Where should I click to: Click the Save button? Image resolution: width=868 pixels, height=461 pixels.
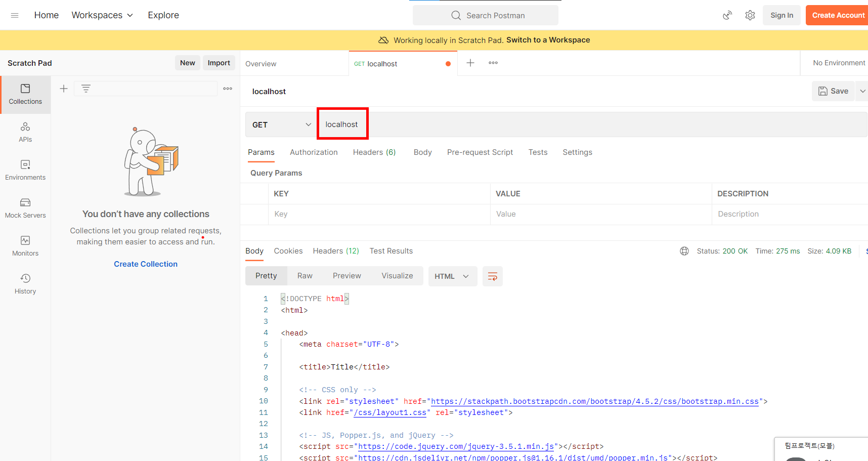[x=833, y=91]
